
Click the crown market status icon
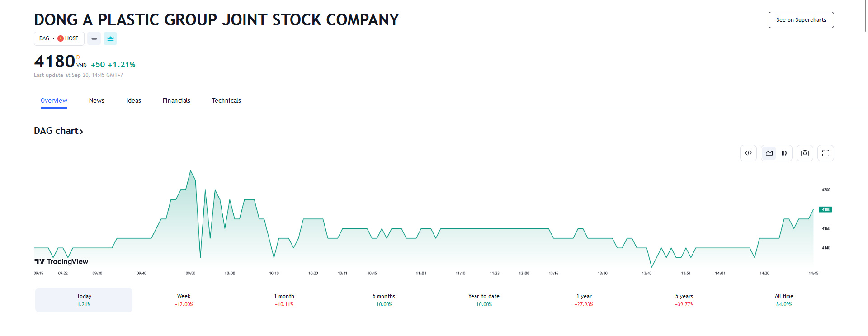[x=110, y=38]
